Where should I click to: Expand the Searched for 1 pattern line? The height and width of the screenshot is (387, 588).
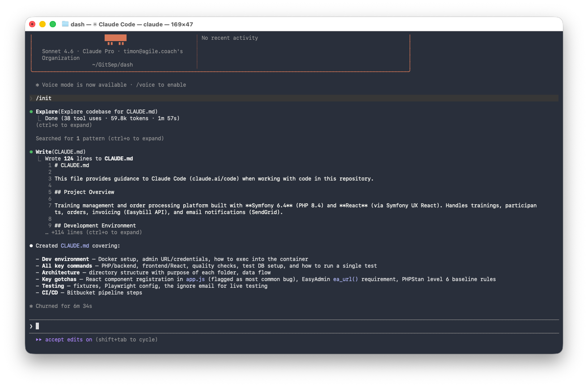coord(100,139)
